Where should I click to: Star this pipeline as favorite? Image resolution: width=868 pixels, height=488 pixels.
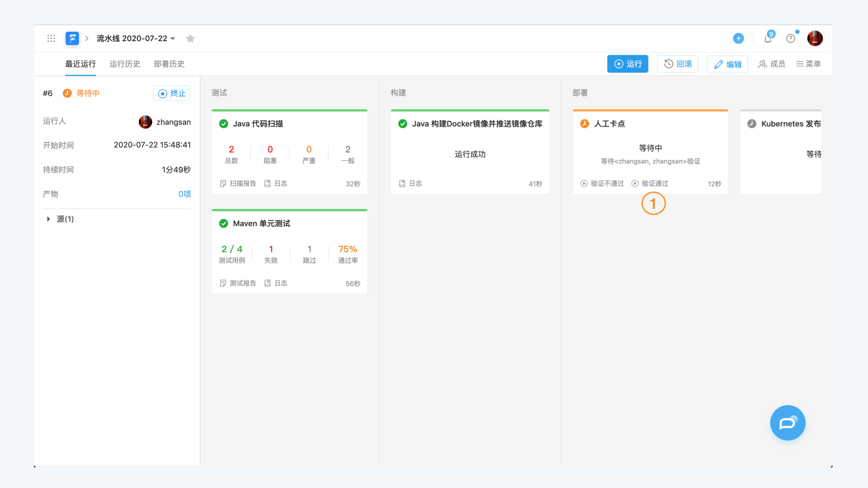pos(190,38)
